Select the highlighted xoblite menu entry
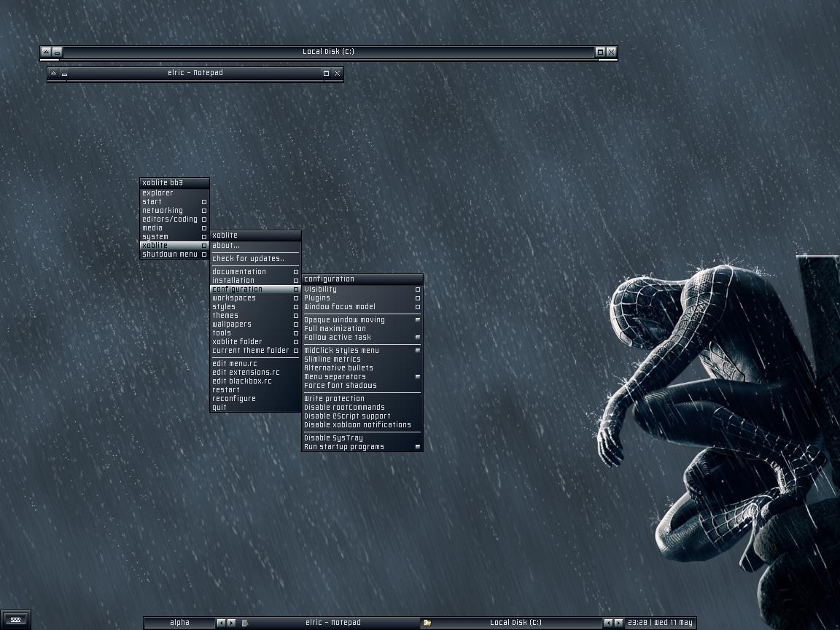 (x=175, y=245)
